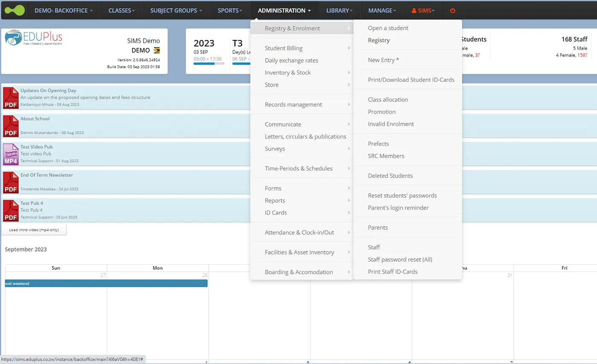Click the red power logout icon

453,10
